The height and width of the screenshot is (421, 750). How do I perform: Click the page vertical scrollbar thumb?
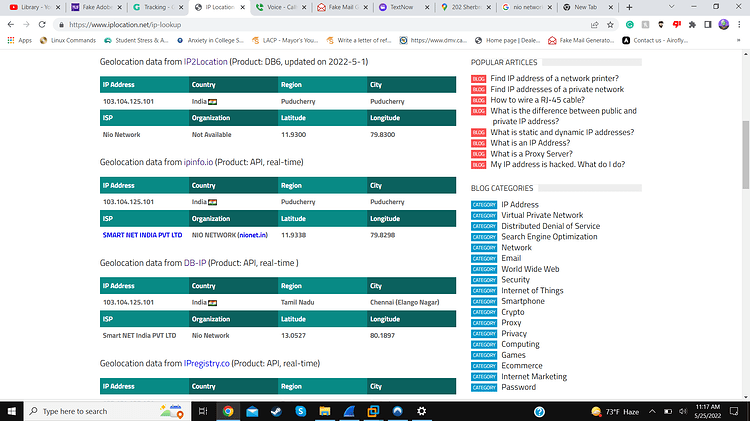pyautogui.click(x=746, y=155)
